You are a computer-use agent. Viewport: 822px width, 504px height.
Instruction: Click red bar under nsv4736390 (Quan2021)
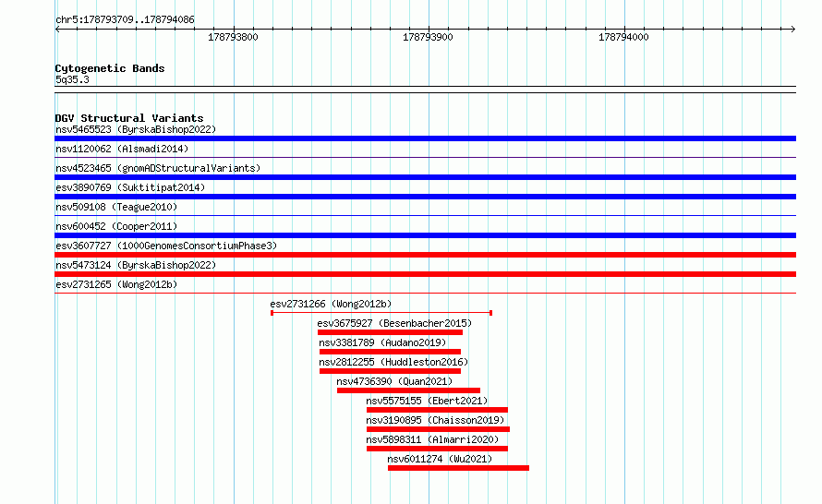tap(408, 390)
